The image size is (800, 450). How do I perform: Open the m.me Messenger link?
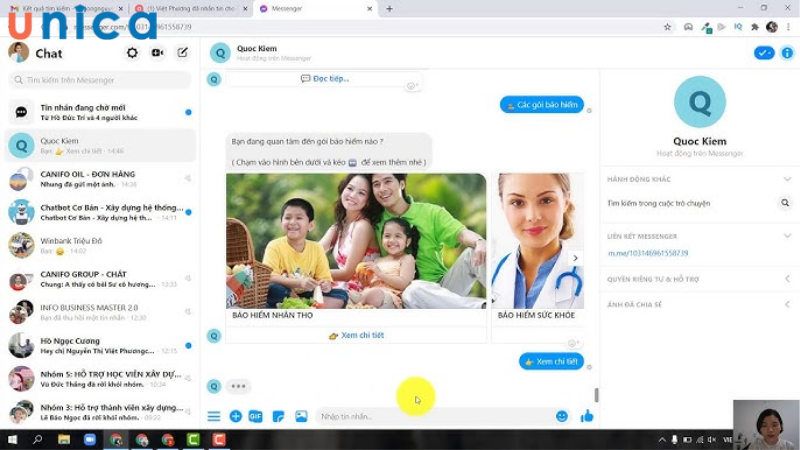pos(648,253)
